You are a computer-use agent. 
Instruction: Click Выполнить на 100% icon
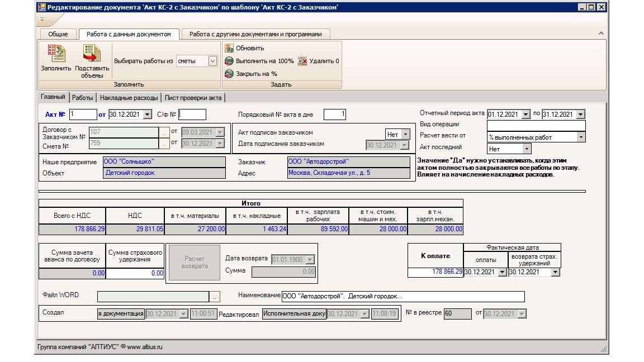(x=229, y=61)
